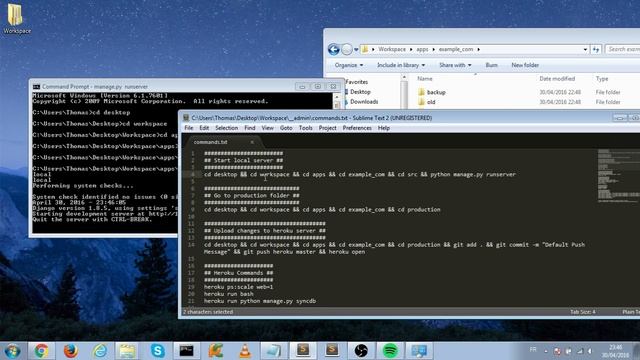Click the Burn button in Explorer
This screenshot has height=360, width=640.
(491, 65)
